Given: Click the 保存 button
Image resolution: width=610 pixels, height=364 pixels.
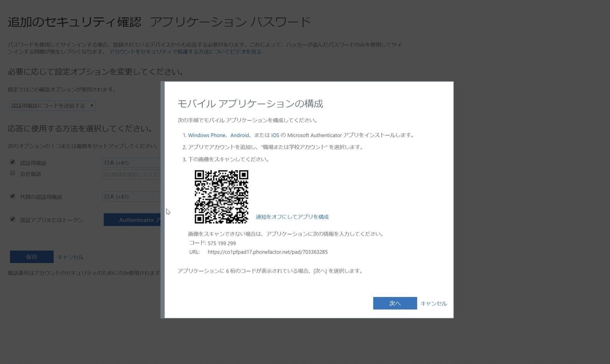Looking at the screenshot, I should coord(32,256).
